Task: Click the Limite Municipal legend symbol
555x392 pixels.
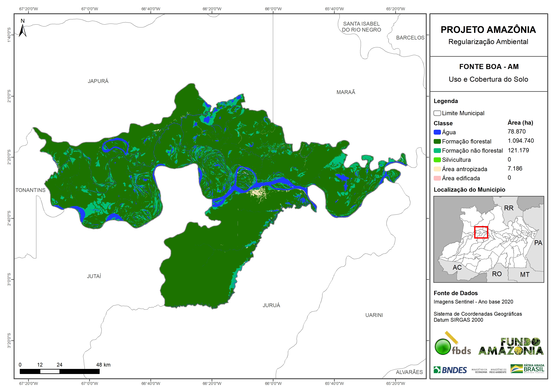Action: 437,113
